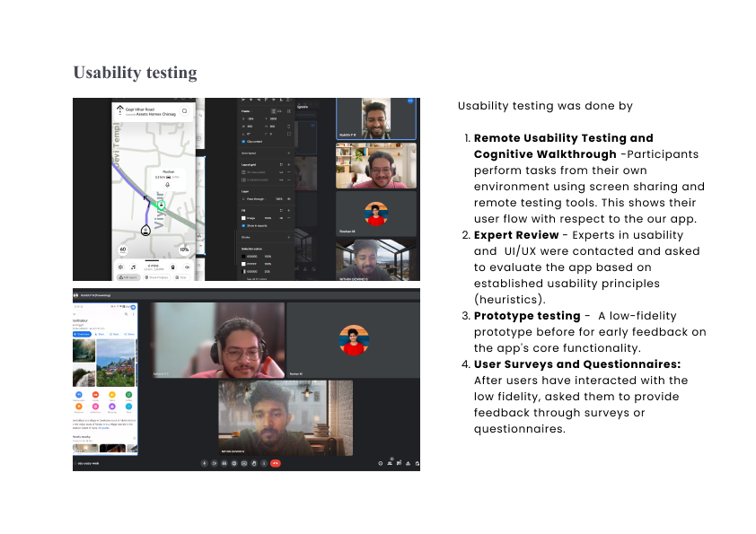Tap the black destination pin on map
The height and width of the screenshot is (534, 756).
(x=145, y=231)
